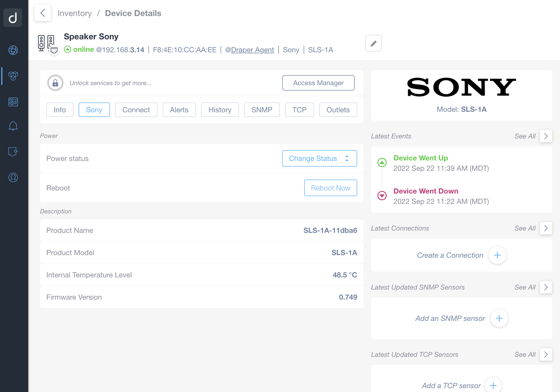This screenshot has height=392, width=560.
Task: Click the Device Went Up event title
Action: (x=421, y=158)
